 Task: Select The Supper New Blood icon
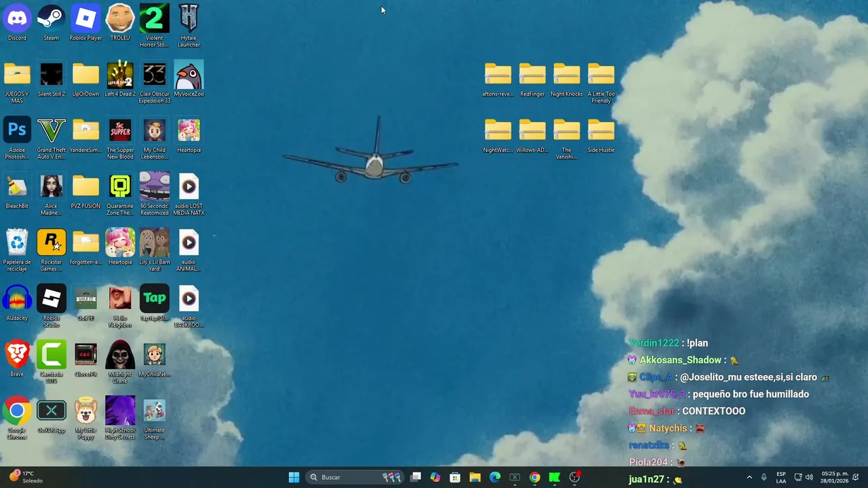click(x=120, y=139)
